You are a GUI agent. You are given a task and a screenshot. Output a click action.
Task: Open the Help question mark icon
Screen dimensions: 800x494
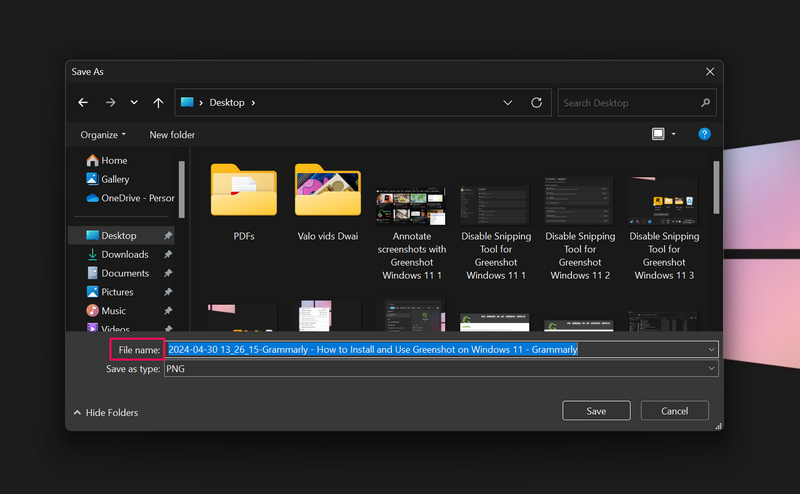click(x=704, y=134)
